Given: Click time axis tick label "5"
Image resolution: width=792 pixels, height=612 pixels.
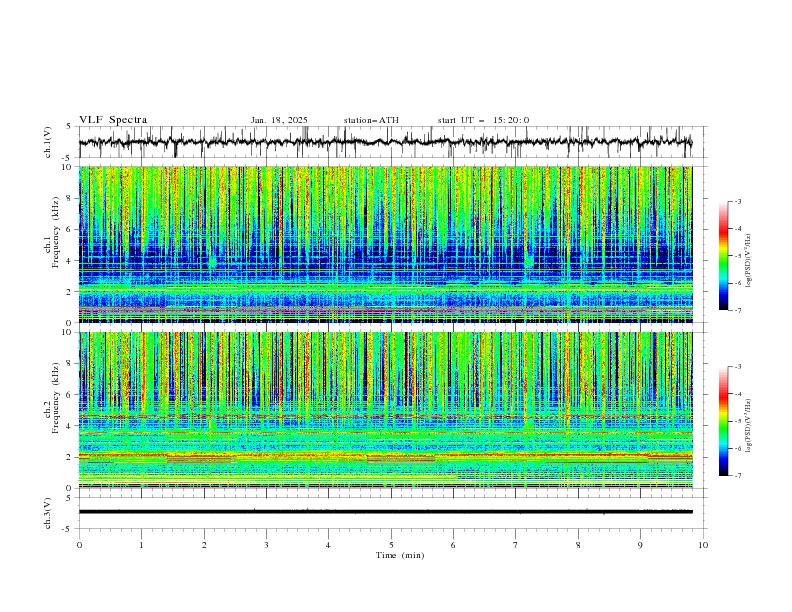Looking at the screenshot, I should tap(391, 545).
